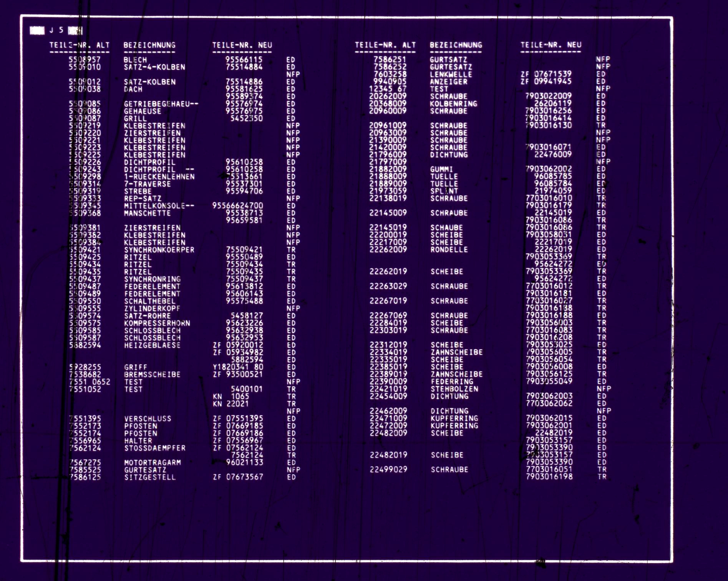Click the GEHAEUSE entry

click(143, 111)
